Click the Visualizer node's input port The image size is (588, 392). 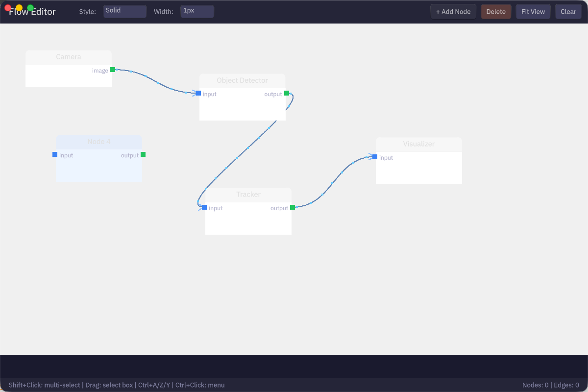click(374, 156)
